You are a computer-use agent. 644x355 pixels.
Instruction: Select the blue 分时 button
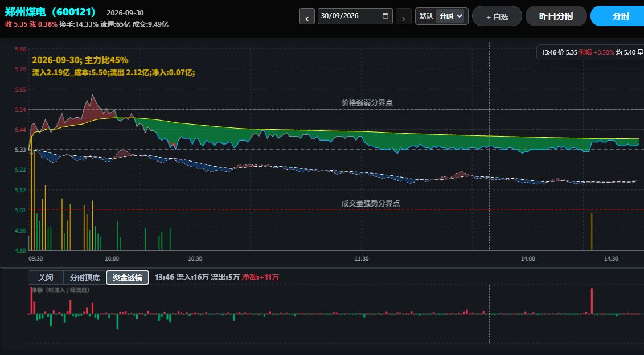[617, 16]
